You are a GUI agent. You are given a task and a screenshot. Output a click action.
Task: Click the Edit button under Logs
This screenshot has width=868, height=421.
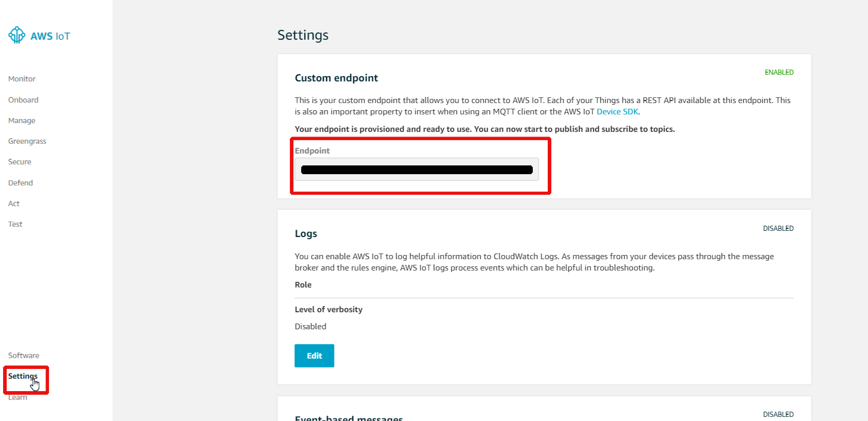[314, 356]
